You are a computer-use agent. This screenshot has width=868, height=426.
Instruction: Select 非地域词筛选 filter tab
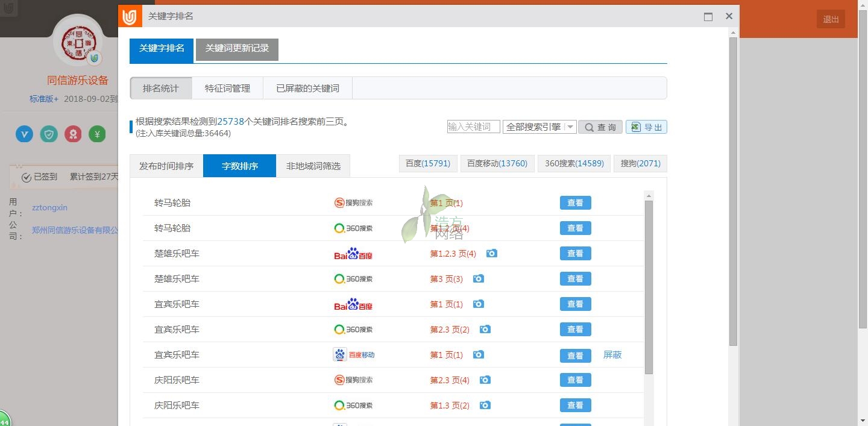click(x=313, y=166)
